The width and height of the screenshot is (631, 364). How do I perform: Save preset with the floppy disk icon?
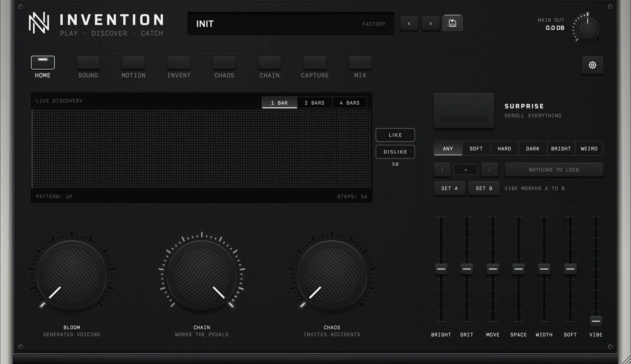pos(452,23)
